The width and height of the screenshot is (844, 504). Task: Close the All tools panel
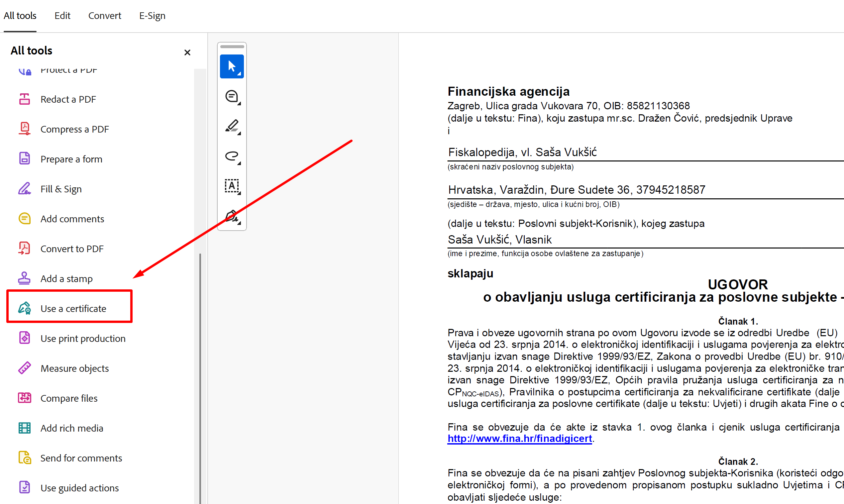point(187,52)
